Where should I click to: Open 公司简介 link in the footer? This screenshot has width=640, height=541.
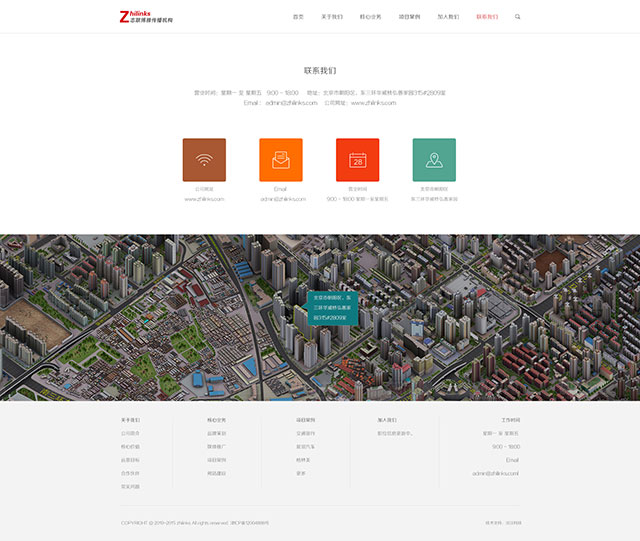131,433
